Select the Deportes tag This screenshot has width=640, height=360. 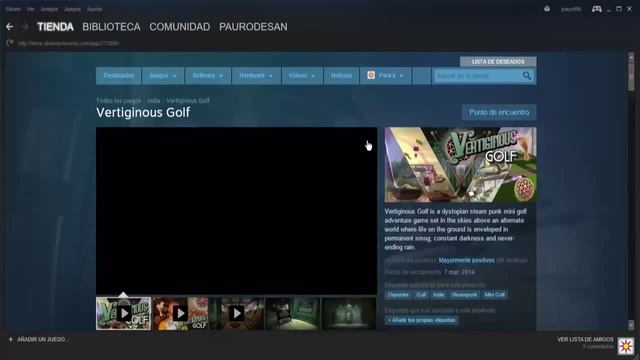point(398,295)
